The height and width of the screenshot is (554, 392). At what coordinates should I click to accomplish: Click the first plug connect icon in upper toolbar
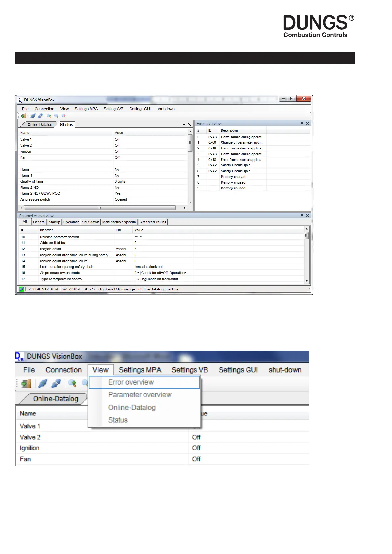pos(33,116)
